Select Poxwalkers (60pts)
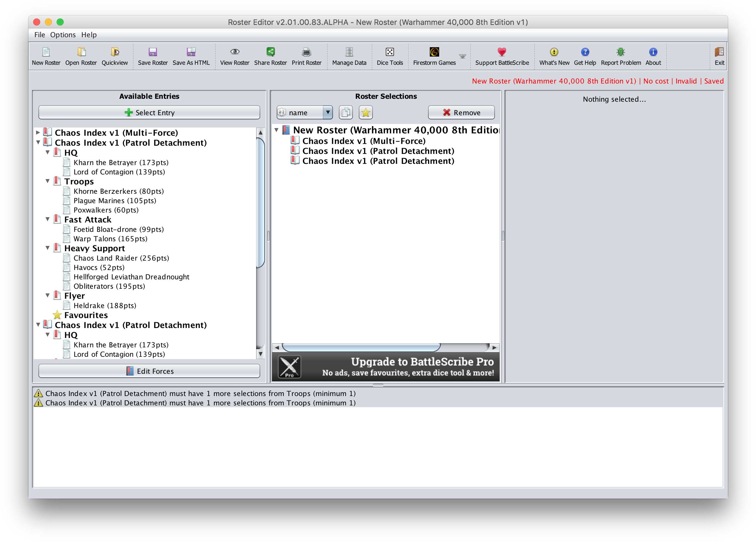Viewport: 756px width, 542px height. 106,210
